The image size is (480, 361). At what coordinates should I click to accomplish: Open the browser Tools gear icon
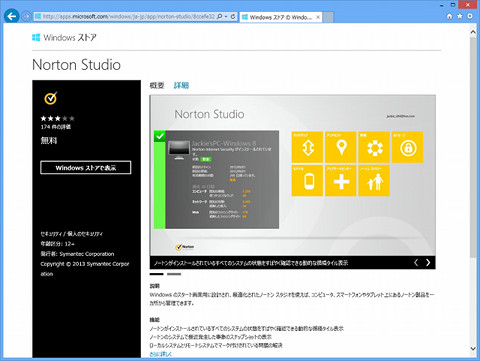470,16
